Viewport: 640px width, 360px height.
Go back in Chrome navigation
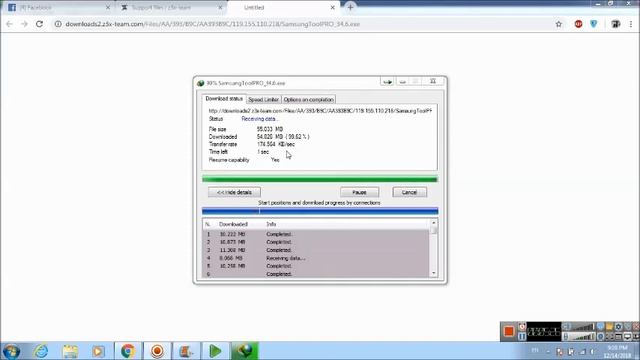[10, 24]
